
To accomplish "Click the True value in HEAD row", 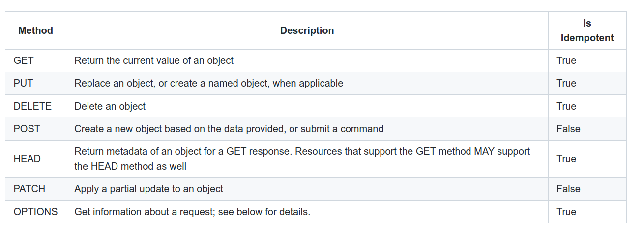I will [566, 159].
